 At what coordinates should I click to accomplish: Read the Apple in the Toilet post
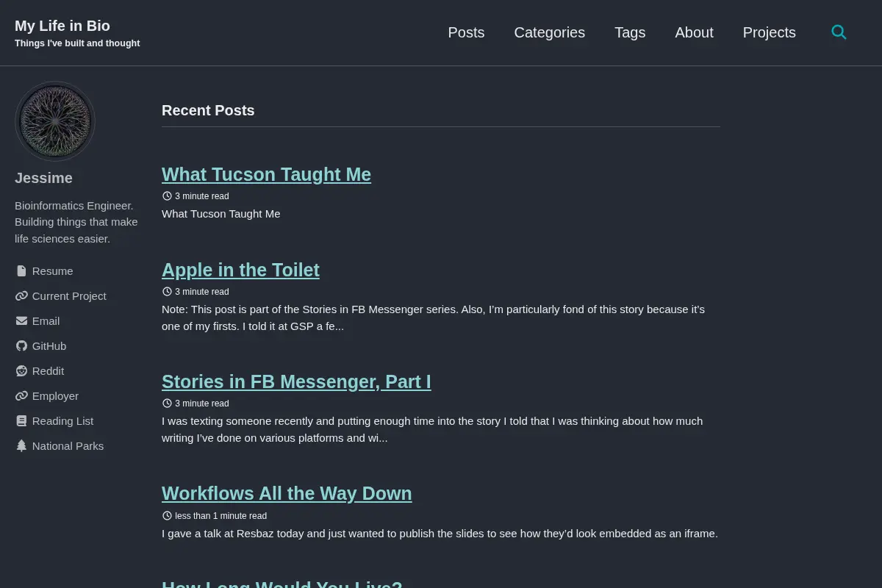tap(240, 270)
